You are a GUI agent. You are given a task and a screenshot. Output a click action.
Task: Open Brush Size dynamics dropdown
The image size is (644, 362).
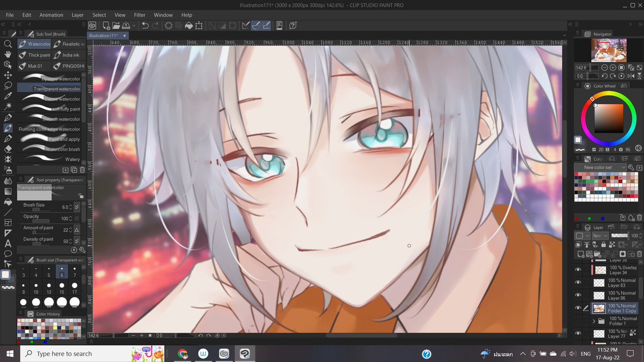(77, 207)
